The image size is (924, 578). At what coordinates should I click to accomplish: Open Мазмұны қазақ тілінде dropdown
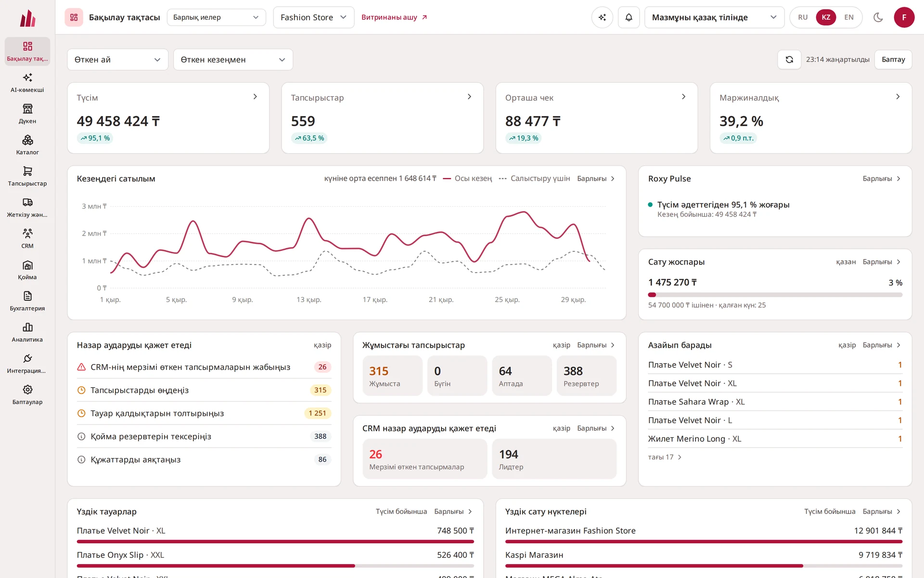click(x=714, y=17)
